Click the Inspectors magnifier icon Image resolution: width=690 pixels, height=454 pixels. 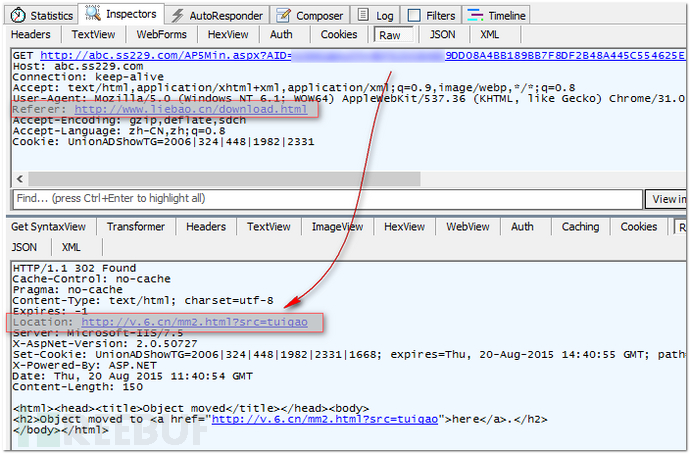pos(93,14)
